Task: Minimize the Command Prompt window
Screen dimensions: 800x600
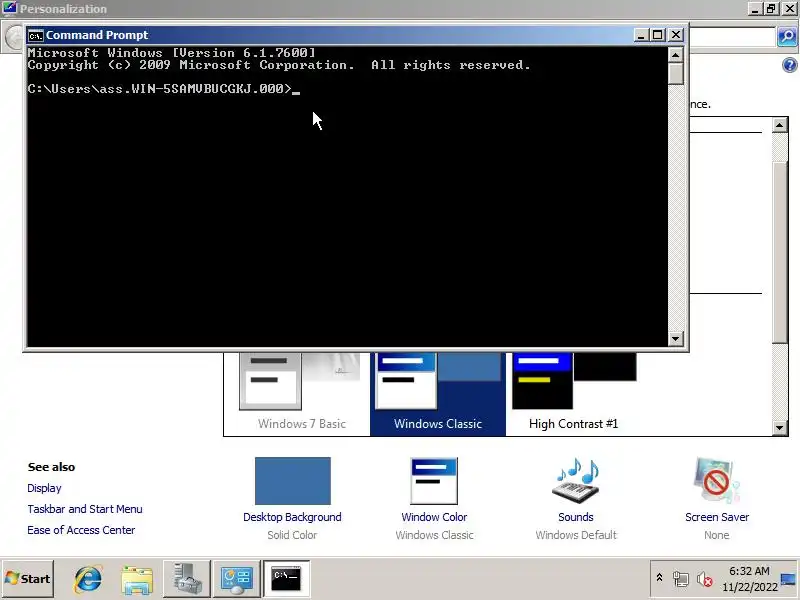Action: coord(641,35)
